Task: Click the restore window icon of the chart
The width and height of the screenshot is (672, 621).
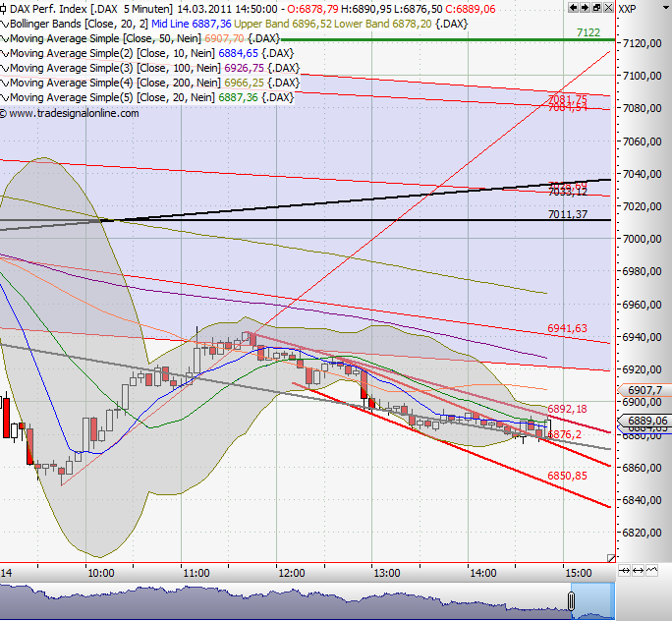Action: 596,7
